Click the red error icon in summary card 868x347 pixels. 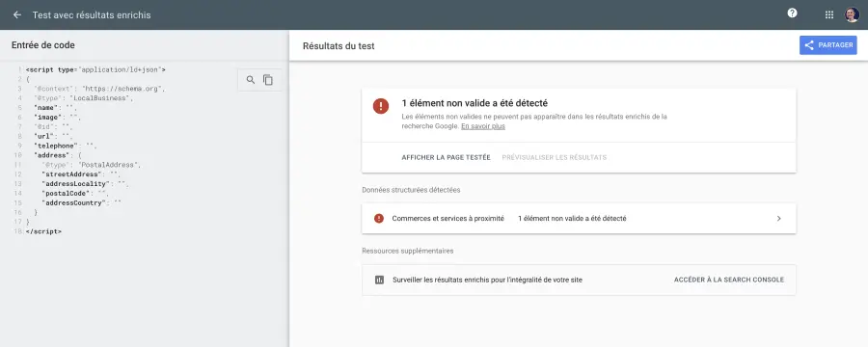[381, 106]
